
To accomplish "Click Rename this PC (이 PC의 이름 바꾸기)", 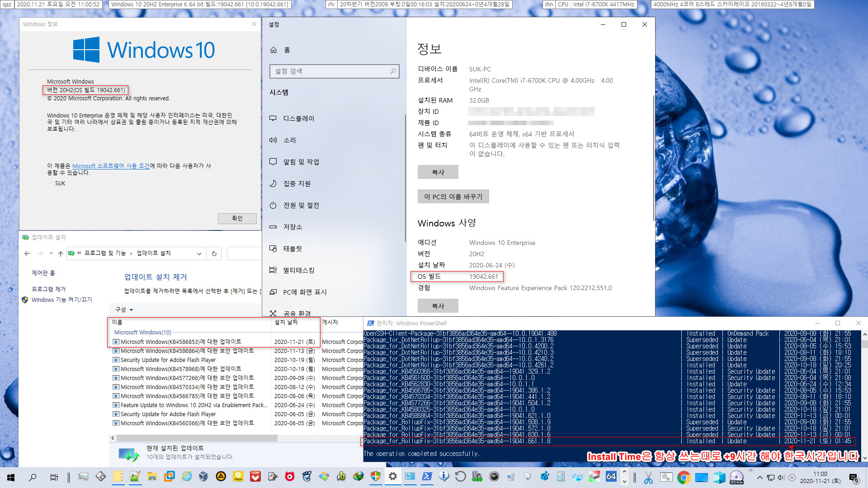I will (453, 197).
